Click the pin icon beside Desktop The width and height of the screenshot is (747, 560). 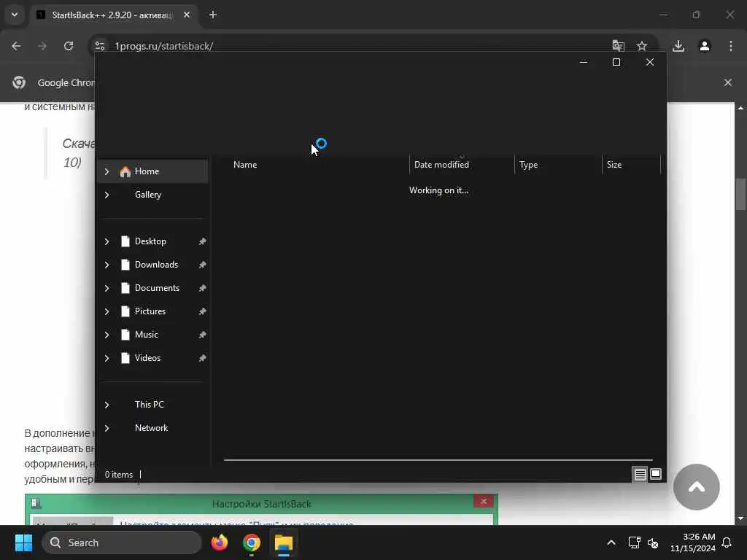[x=203, y=241]
